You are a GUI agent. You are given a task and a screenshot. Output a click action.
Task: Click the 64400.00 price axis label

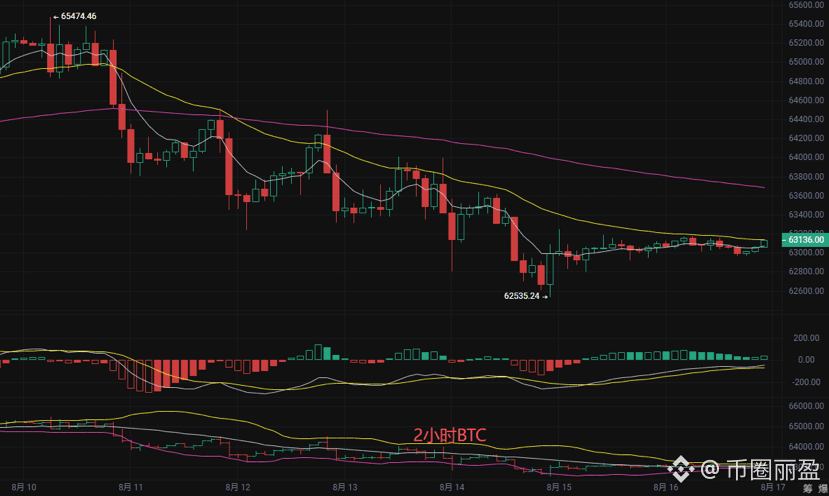pyautogui.click(x=806, y=119)
